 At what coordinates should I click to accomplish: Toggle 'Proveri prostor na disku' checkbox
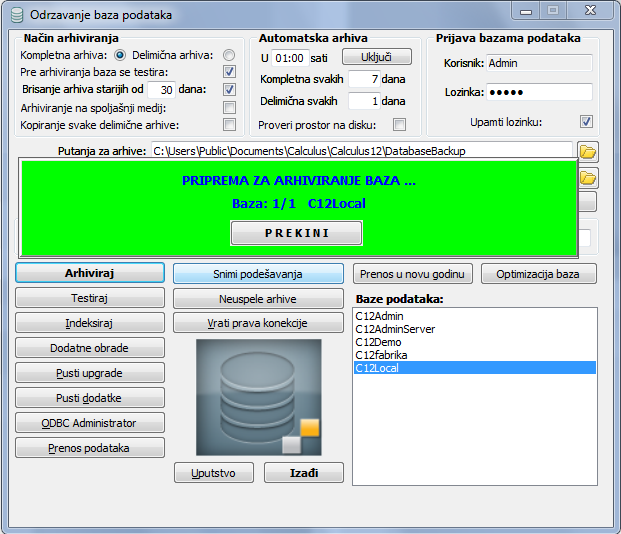(x=399, y=125)
